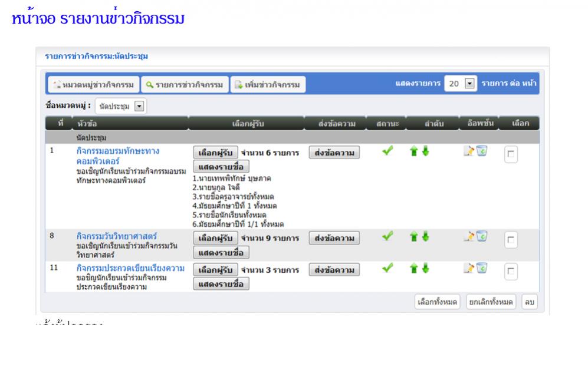
Task: Click แสดงรายชื่อ button in row 11
Action: [221, 284]
